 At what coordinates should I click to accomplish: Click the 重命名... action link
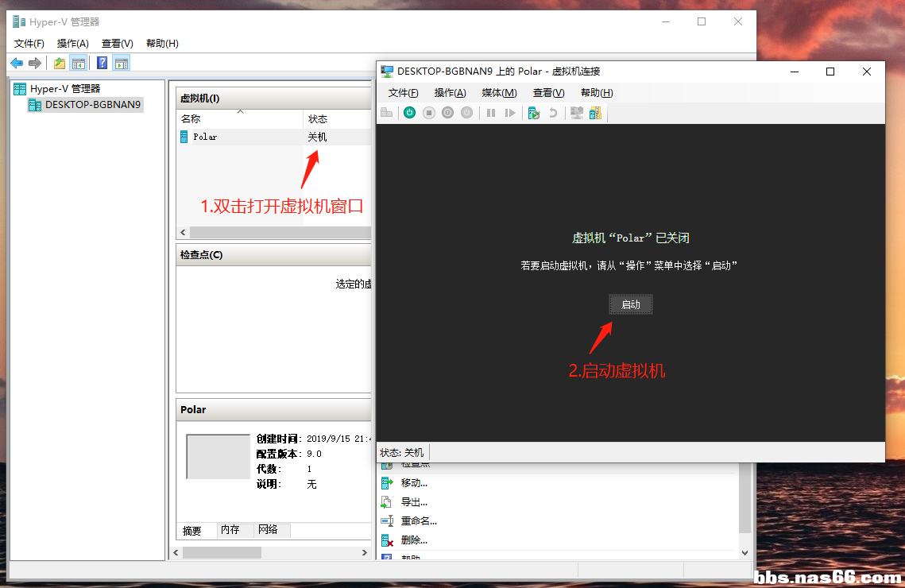pyautogui.click(x=419, y=521)
